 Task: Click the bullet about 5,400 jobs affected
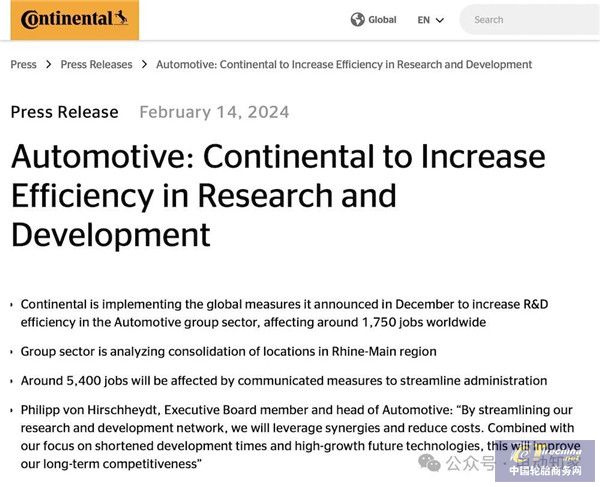point(284,381)
